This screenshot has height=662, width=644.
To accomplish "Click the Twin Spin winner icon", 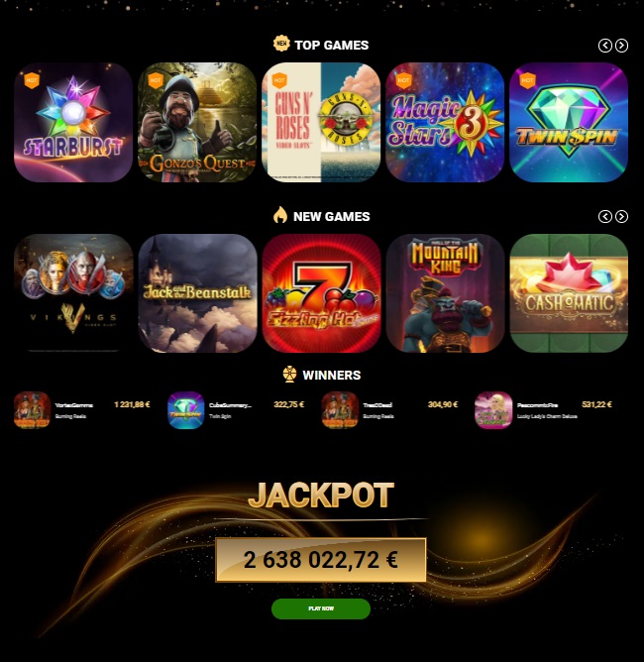I will click(x=185, y=410).
